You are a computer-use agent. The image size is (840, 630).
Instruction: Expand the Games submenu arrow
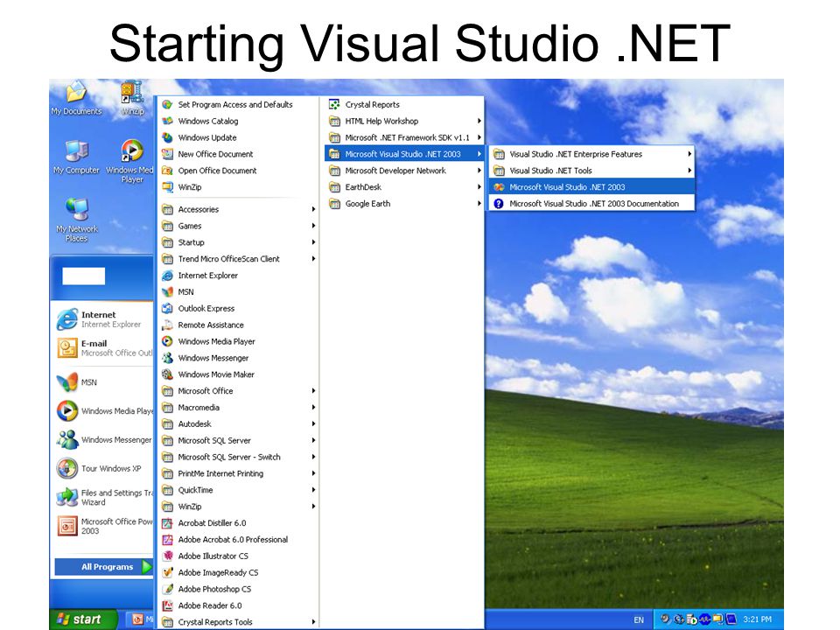pyautogui.click(x=313, y=226)
